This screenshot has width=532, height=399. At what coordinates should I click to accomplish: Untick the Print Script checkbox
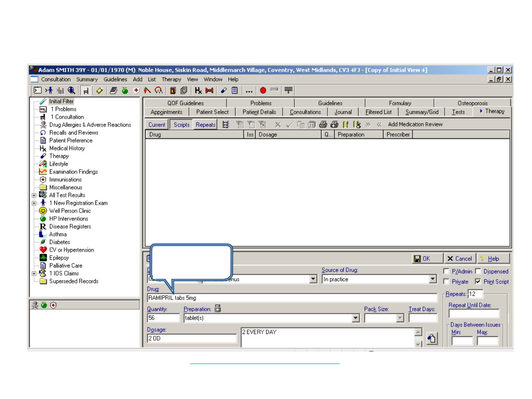478,282
